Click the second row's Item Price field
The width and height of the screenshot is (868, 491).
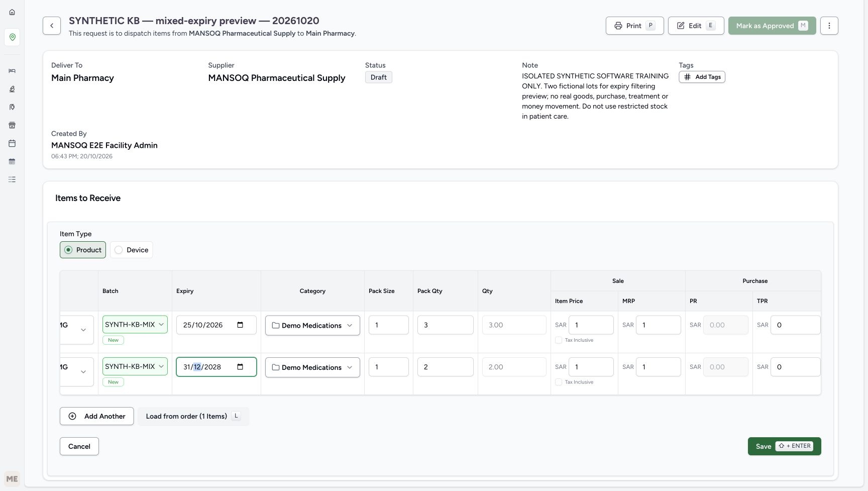[591, 367]
